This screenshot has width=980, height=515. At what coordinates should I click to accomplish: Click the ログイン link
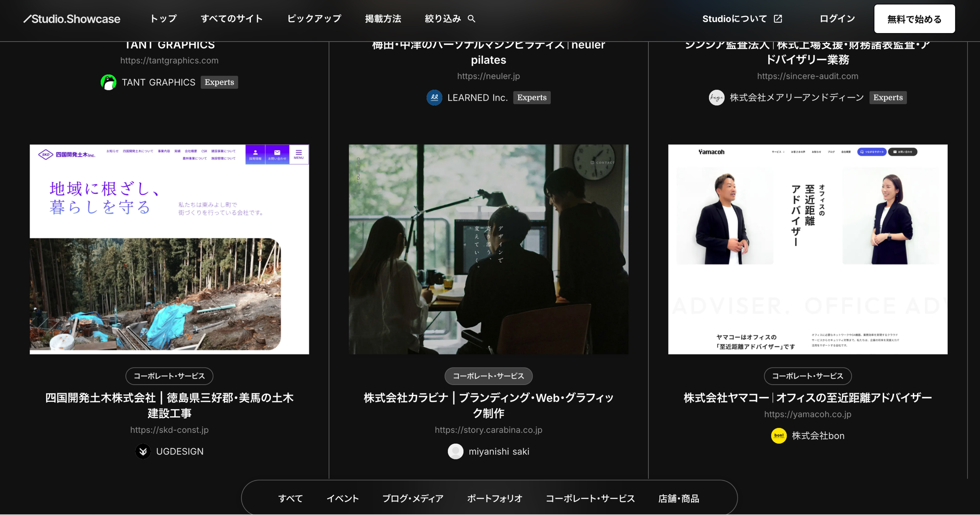tap(837, 19)
